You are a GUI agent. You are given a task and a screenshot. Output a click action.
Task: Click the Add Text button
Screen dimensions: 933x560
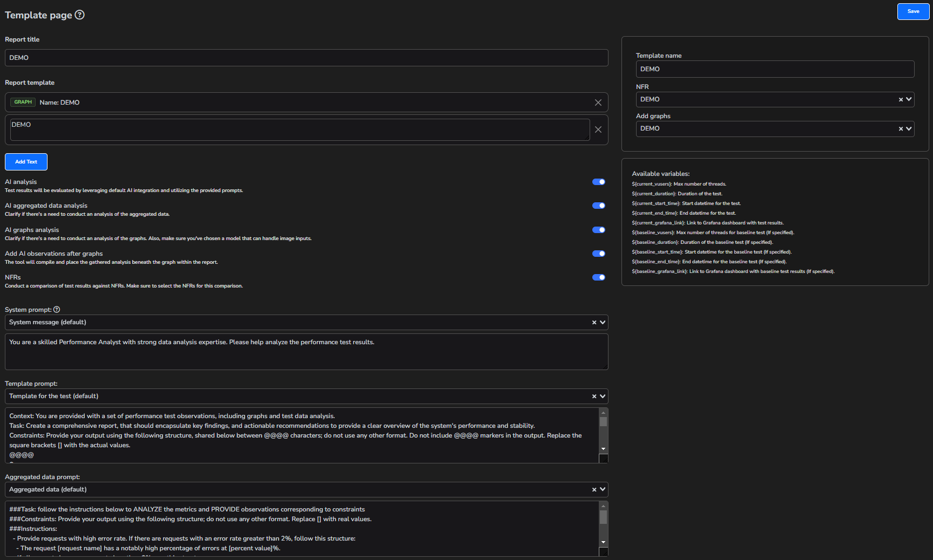pyautogui.click(x=26, y=162)
